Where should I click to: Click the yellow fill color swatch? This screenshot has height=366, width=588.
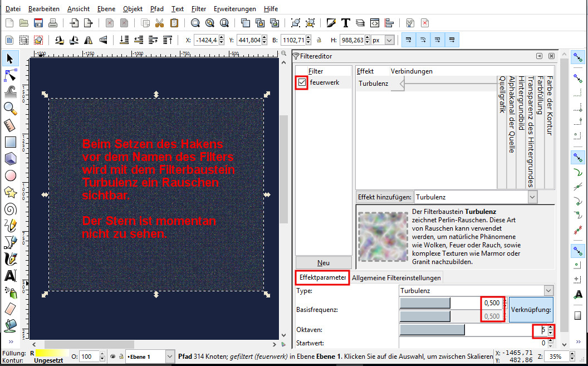tap(52, 353)
